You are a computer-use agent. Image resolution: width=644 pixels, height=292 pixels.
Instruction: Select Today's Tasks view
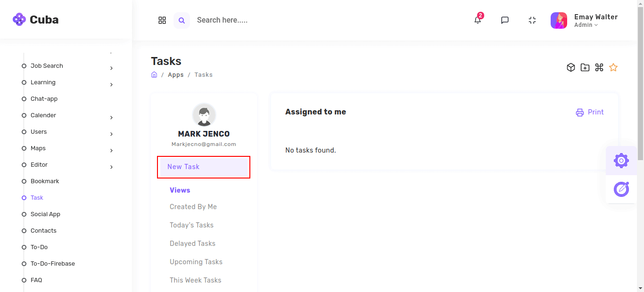pos(191,225)
